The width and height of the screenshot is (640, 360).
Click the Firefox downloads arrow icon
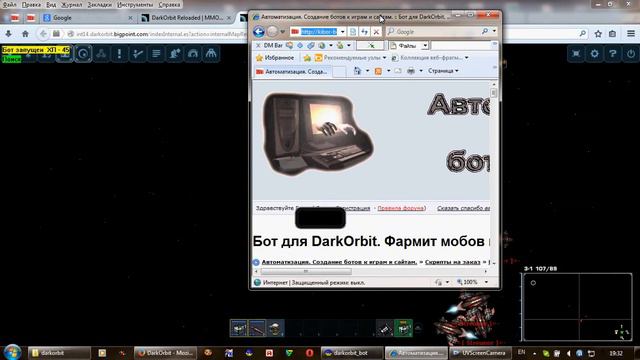coord(8,34)
